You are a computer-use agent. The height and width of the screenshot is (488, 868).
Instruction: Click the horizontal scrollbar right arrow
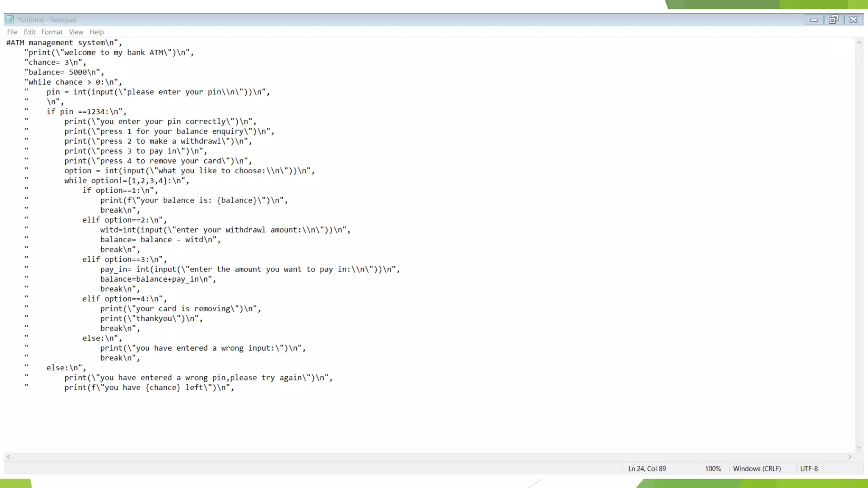[849, 457]
